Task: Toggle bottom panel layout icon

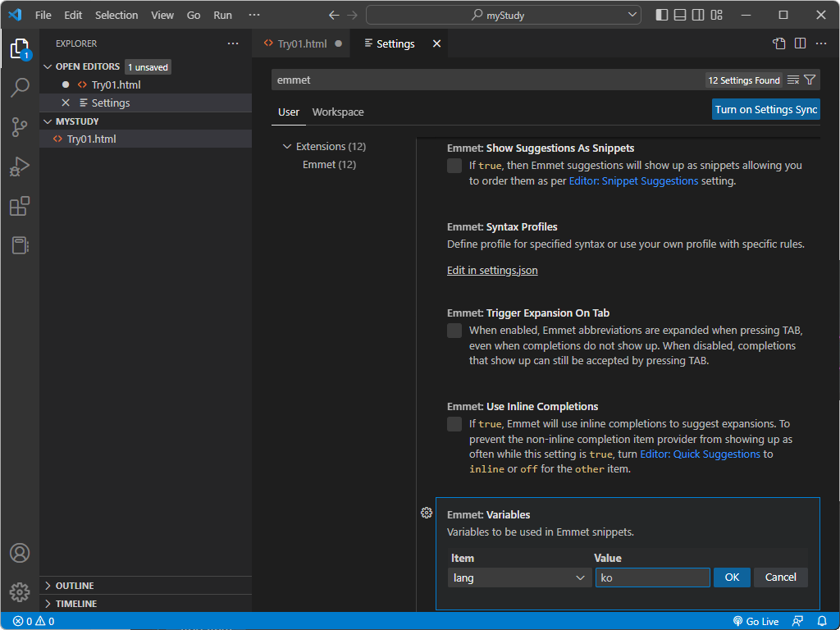Action: point(680,15)
